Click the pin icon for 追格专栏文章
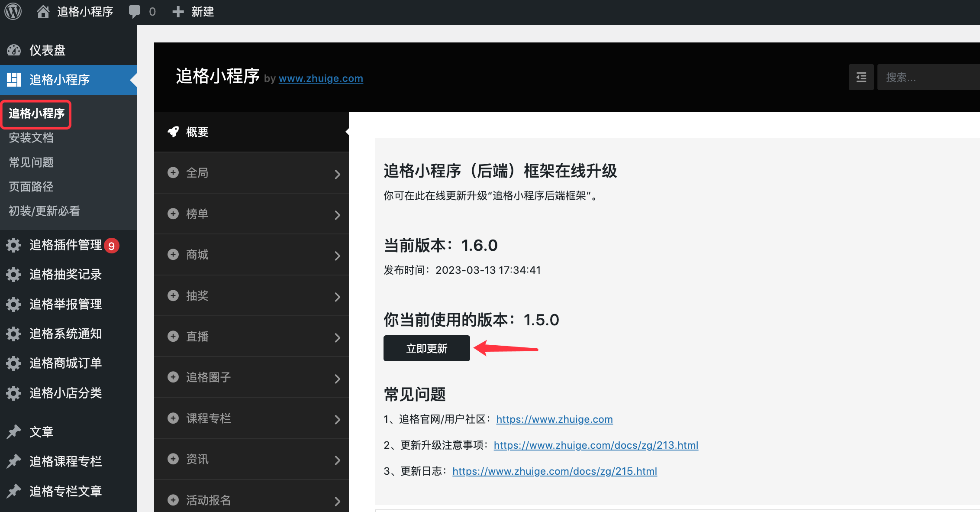This screenshot has width=980, height=512. pos(14,491)
